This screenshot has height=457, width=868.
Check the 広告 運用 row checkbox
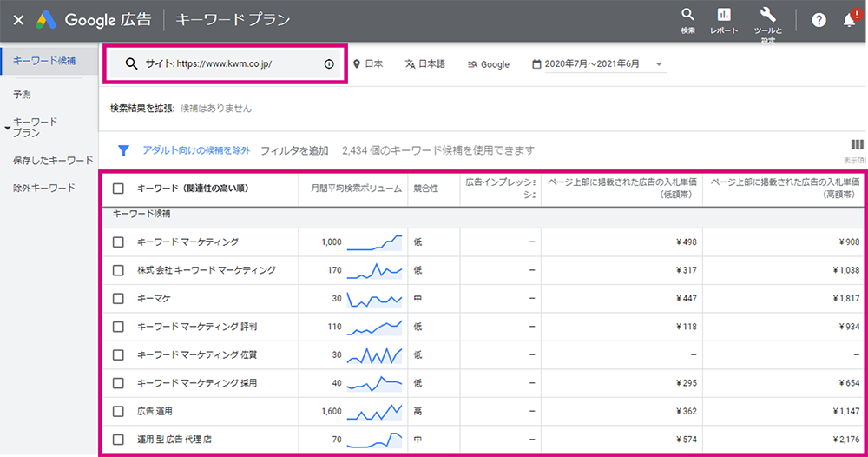click(x=118, y=412)
